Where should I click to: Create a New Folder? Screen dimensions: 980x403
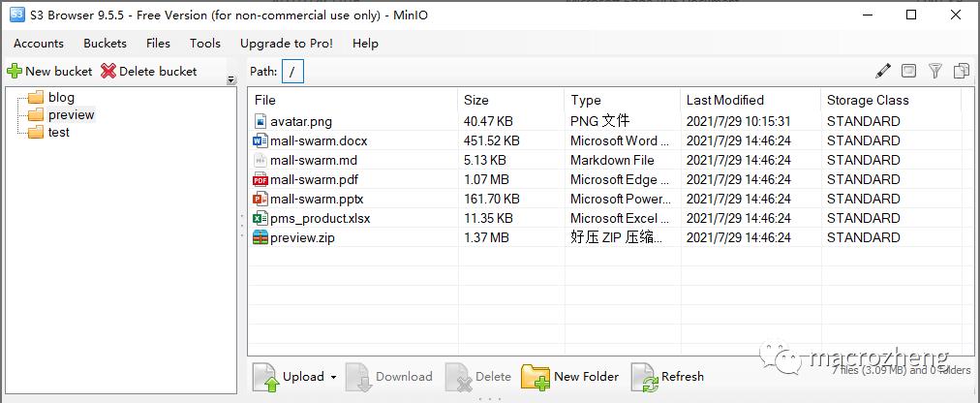point(570,377)
